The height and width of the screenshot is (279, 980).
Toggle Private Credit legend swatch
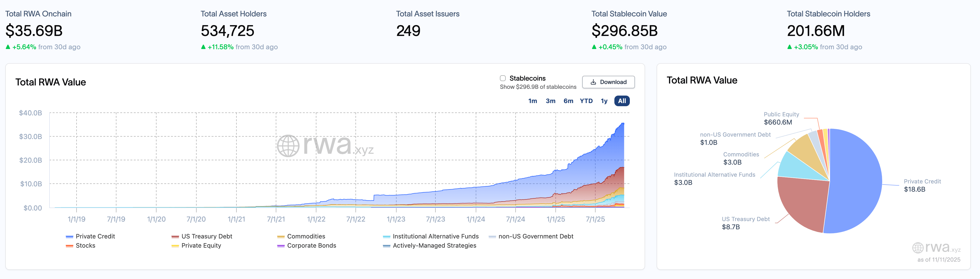pos(69,237)
